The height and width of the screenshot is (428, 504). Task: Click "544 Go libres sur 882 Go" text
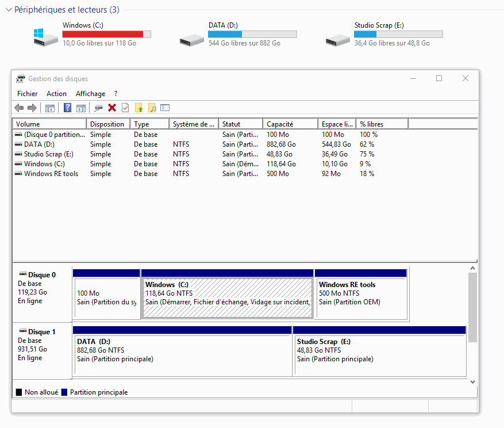pos(244,43)
